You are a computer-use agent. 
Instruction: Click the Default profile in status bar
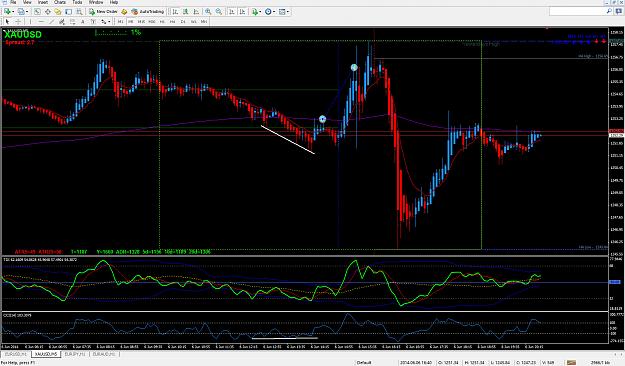pos(364,362)
